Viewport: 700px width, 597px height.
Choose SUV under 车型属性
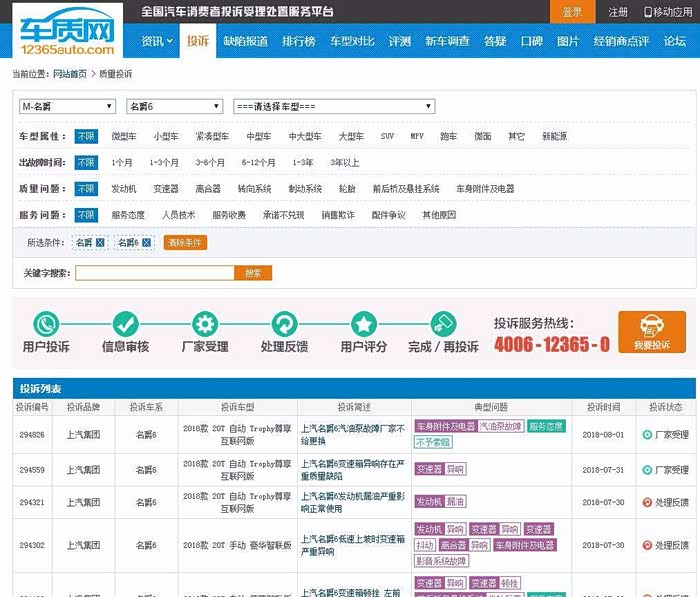(x=387, y=136)
